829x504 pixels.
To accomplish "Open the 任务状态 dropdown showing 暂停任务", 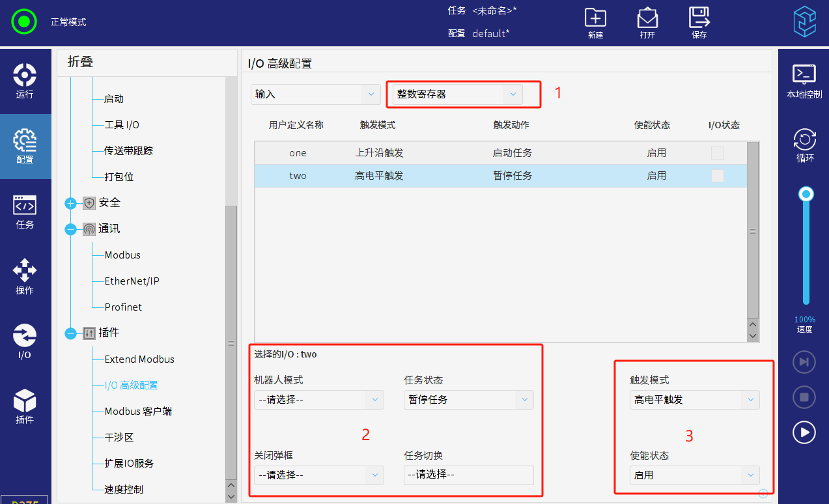I will tap(468, 400).
